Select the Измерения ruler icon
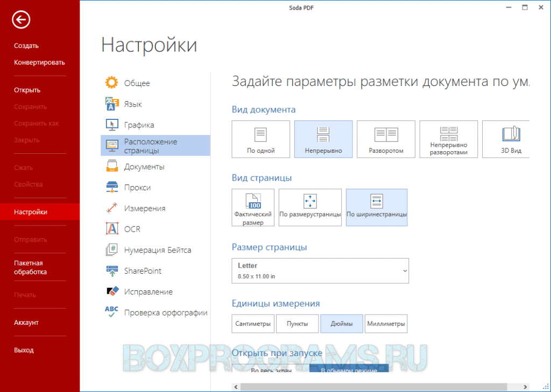The image size is (551, 392). [112, 208]
